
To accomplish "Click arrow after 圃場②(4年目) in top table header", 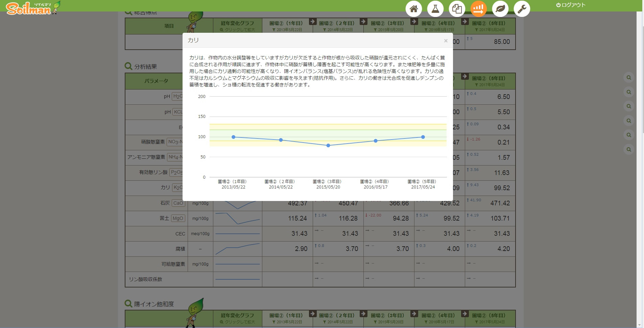I will click(464, 21).
